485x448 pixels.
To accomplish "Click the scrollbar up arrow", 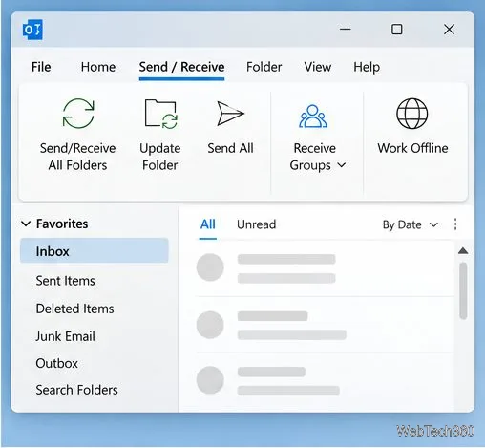I will pyautogui.click(x=463, y=251).
